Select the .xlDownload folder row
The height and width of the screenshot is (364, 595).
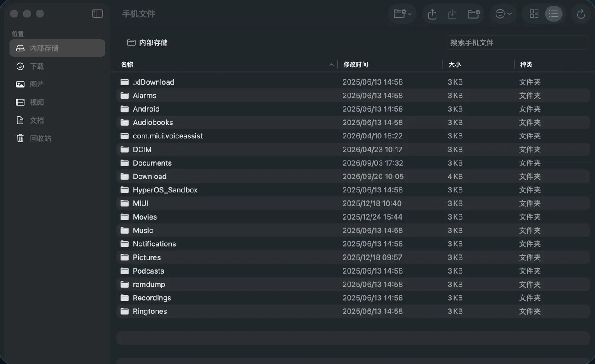click(x=353, y=82)
